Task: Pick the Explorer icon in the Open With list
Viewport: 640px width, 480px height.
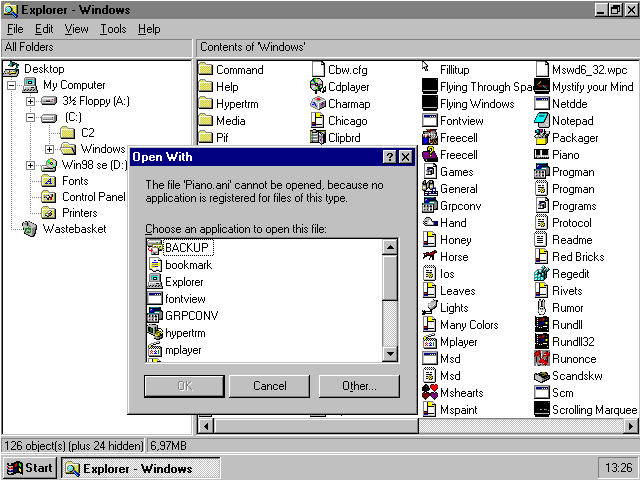Action: pyautogui.click(x=155, y=282)
